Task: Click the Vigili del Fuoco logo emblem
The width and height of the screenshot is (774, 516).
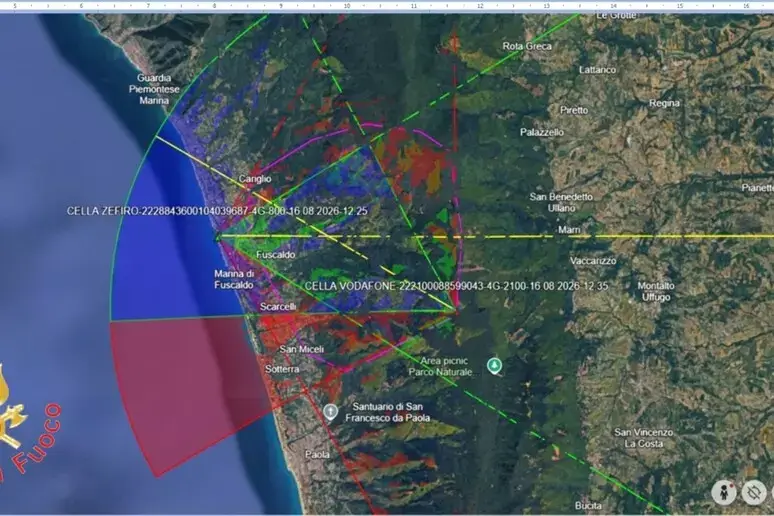Action: click(x=25, y=426)
